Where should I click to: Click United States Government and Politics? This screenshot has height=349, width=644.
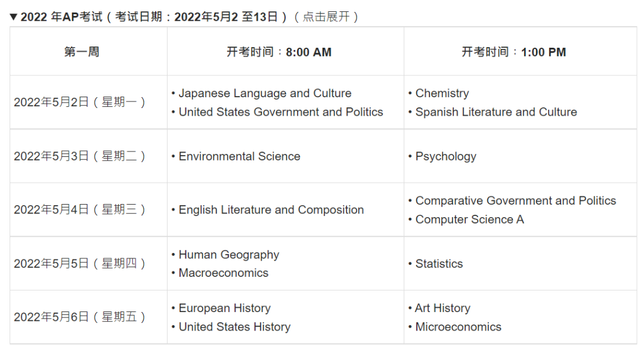pos(281,112)
